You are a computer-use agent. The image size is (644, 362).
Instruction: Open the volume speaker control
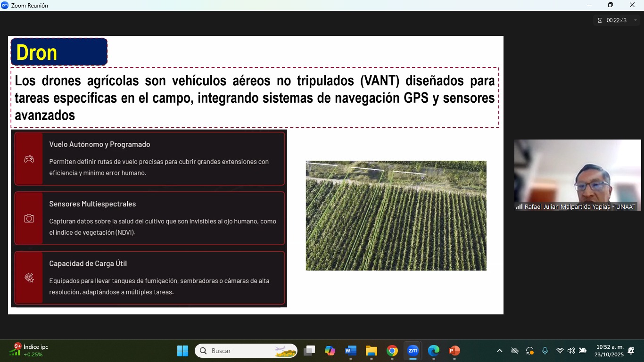click(571, 351)
